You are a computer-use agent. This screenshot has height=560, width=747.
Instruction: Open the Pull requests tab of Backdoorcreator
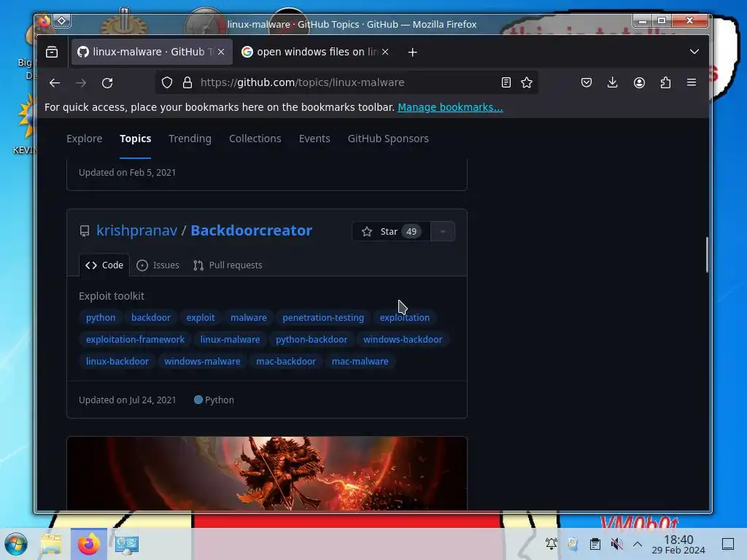(228, 265)
